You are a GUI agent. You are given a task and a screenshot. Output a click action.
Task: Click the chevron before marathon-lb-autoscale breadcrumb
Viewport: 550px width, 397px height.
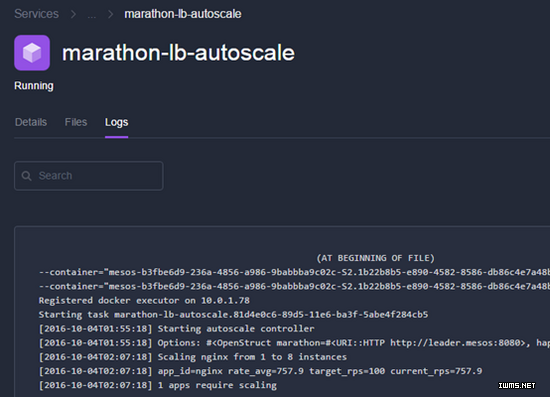pos(110,14)
